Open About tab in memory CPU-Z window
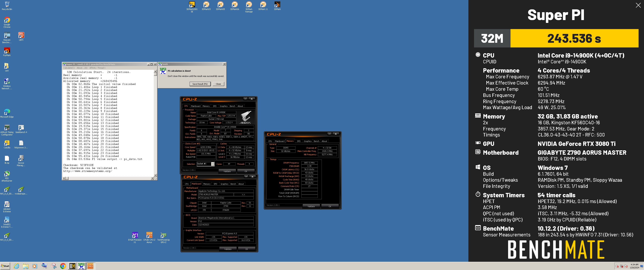Screen dimensions: 644x270 [x=324, y=141]
